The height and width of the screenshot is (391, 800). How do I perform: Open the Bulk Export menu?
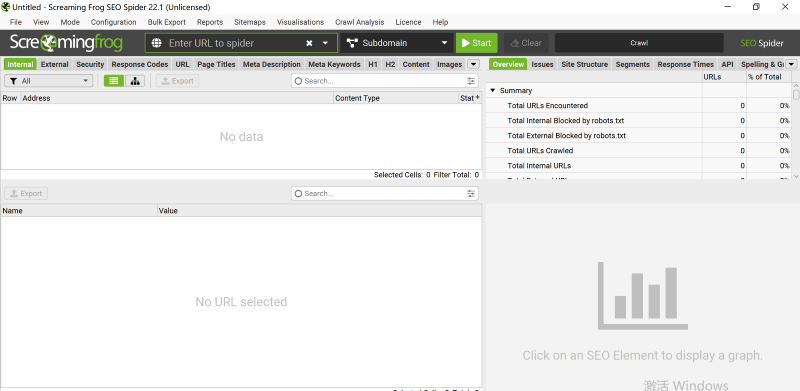(x=167, y=22)
